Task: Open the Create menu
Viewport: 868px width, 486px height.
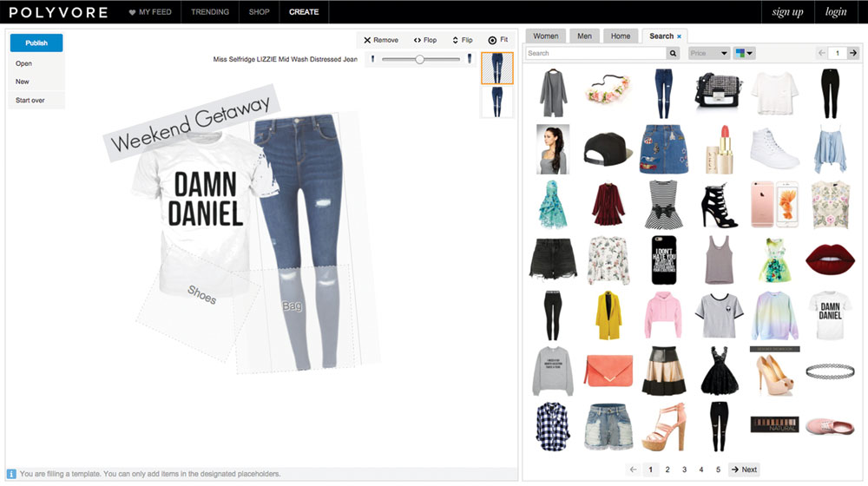Action: click(x=304, y=11)
